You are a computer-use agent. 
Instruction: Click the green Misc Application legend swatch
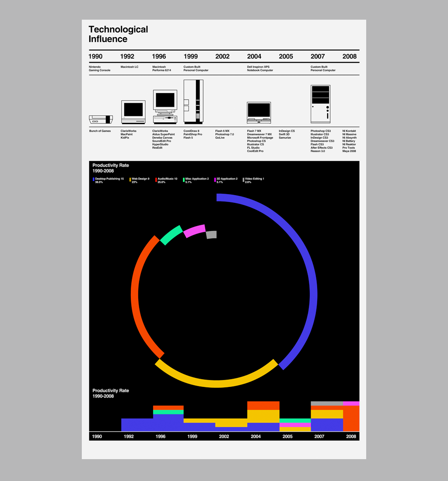tap(183, 180)
